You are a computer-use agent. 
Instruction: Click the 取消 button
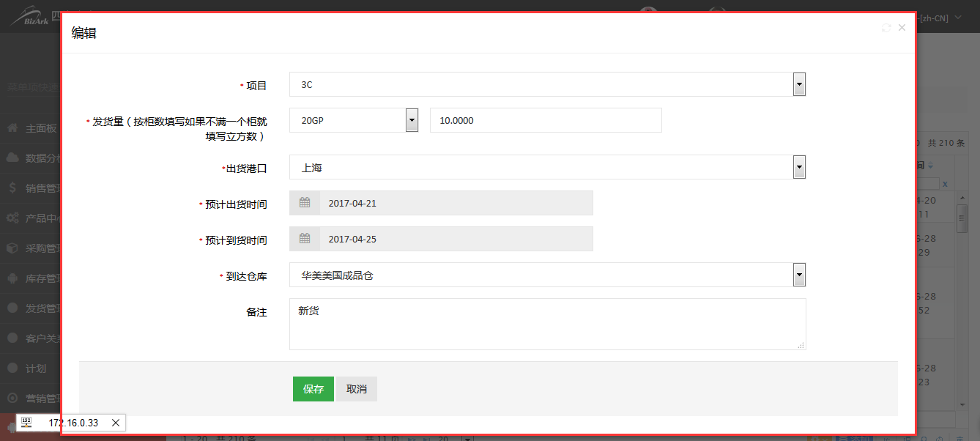[357, 389]
